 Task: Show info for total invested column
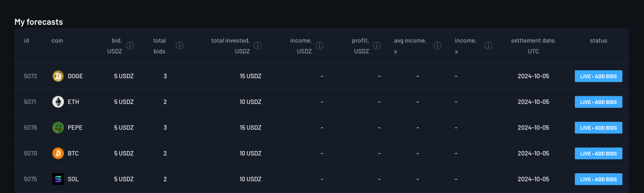[257, 46]
